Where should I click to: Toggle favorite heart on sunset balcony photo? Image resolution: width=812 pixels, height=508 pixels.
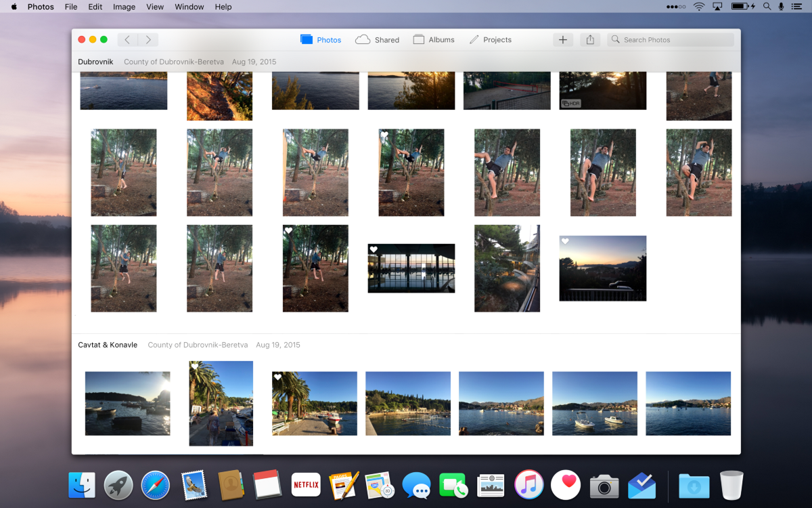point(565,241)
